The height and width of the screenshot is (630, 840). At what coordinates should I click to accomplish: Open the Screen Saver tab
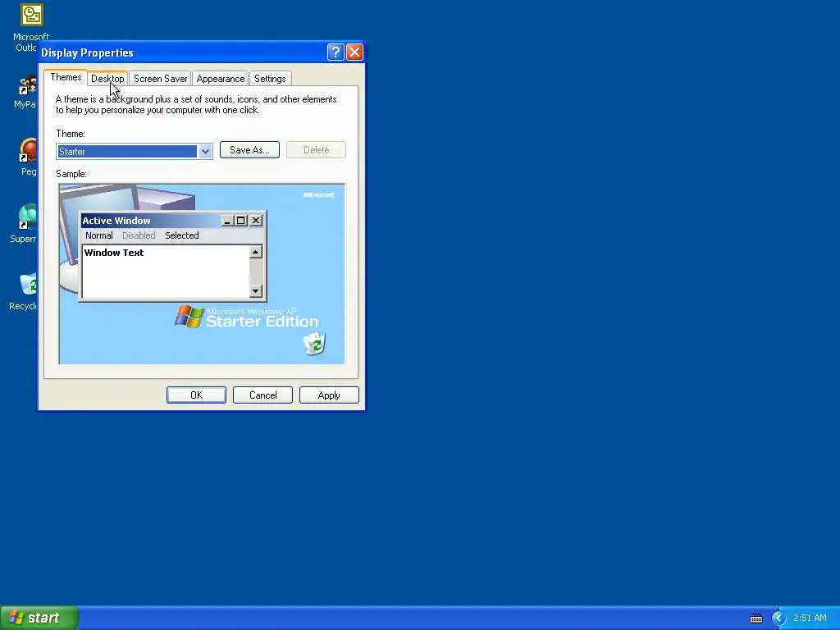point(160,79)
